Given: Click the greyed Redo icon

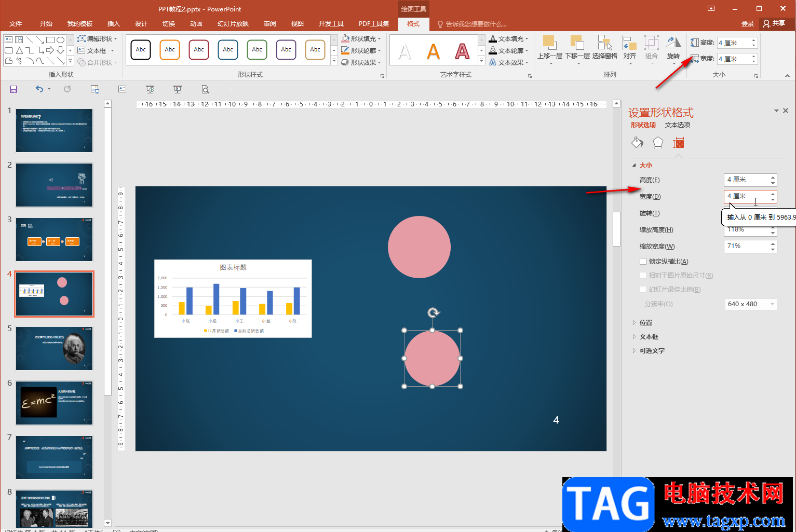Looking at the screenshot, I should point(67,89).
